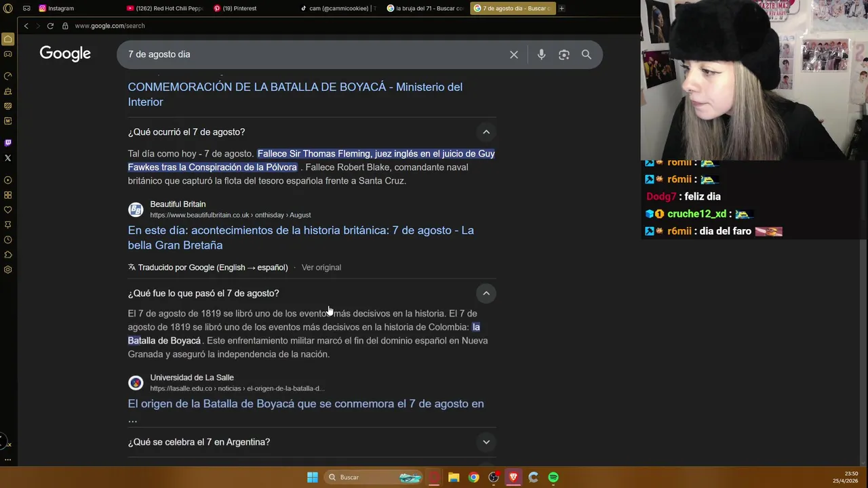This screenshot has height=488, width=868.
Task: Go to the Google logo homepage
Action: coord(65,54)
